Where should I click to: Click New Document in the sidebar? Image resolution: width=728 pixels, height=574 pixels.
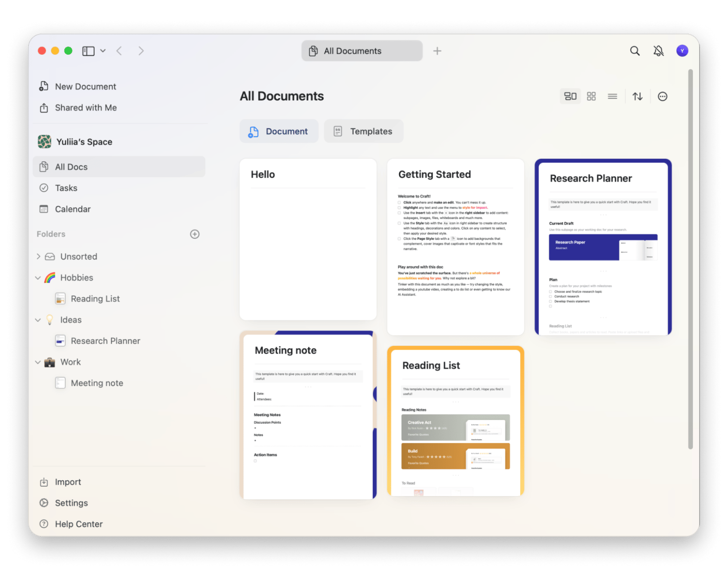click(x=85, y=86)
